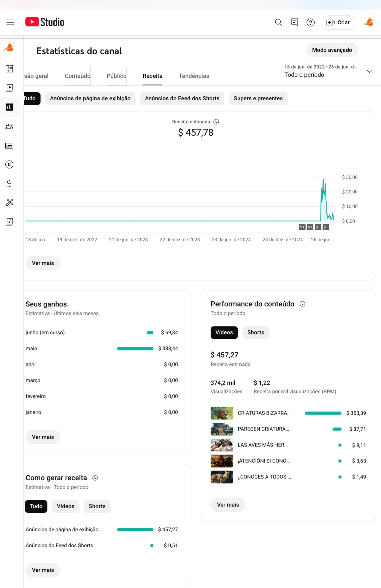The width and height of the screenshot is (381, 588).
Task: Click the $ 1,22 RPM value
Action: 262,383
